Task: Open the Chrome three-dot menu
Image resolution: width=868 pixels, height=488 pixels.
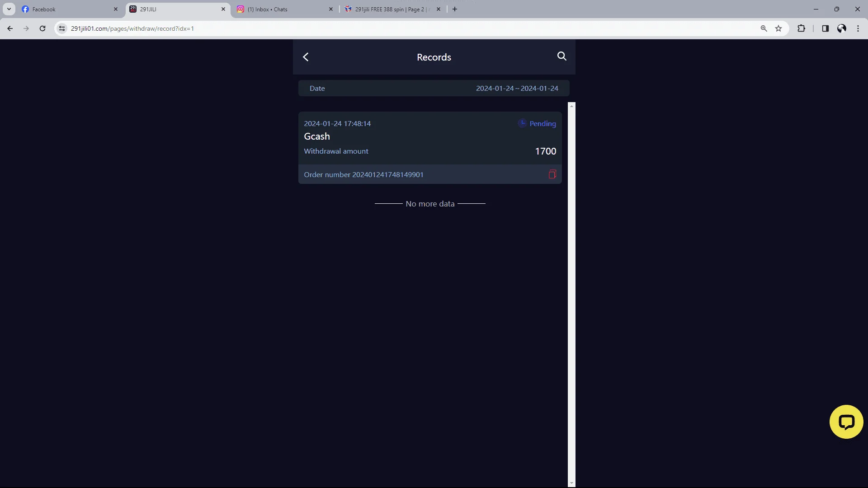Action: tap(858, 28)
